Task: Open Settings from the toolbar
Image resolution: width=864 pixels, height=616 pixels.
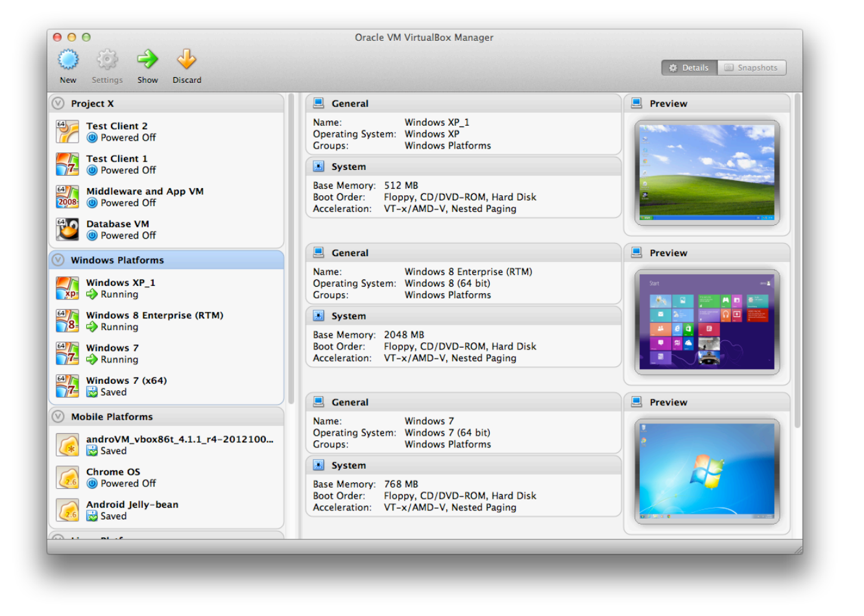Action: point(107,60)
